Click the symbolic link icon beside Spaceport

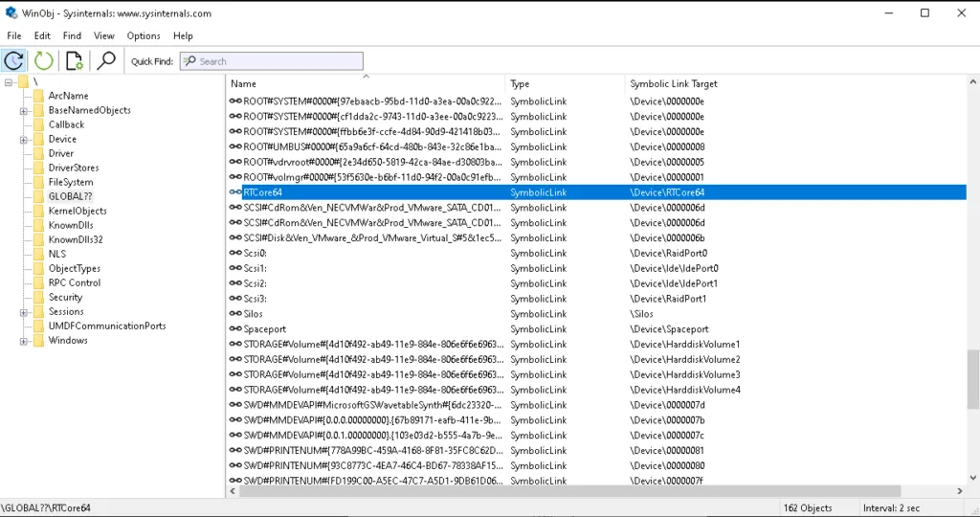tap(235, 328)
